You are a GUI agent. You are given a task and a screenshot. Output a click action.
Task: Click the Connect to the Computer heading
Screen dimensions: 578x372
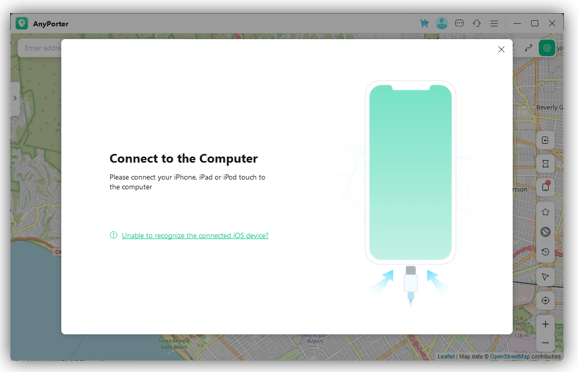coord(184,159)
